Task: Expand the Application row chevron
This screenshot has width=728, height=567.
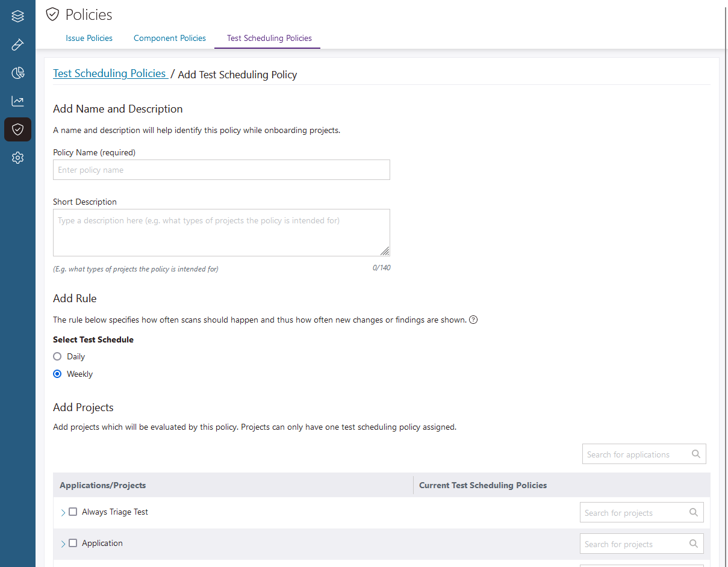Action: click(x=63, y=544)
